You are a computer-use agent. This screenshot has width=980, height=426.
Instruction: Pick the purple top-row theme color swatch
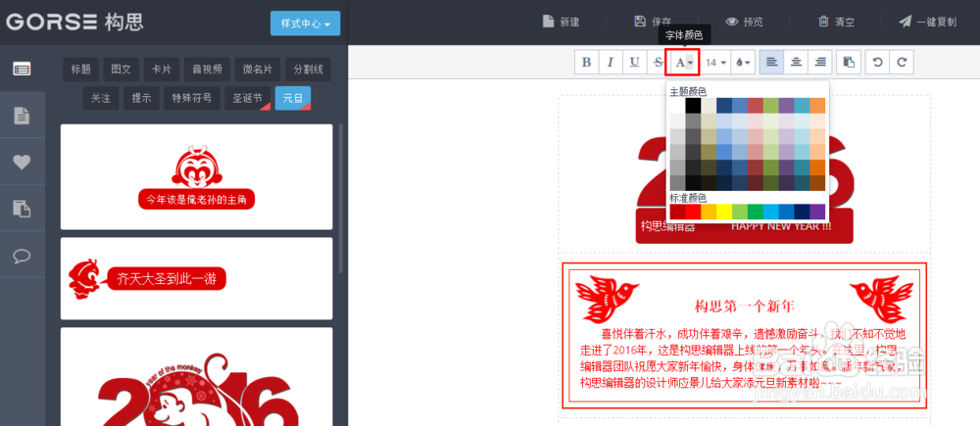point(786,106)
